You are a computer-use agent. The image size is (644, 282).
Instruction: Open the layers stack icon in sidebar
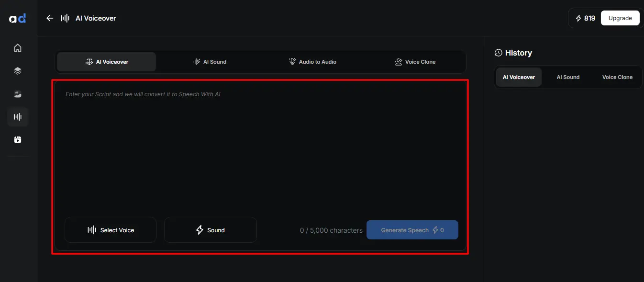pyautogui.click(x=18, y=71)
